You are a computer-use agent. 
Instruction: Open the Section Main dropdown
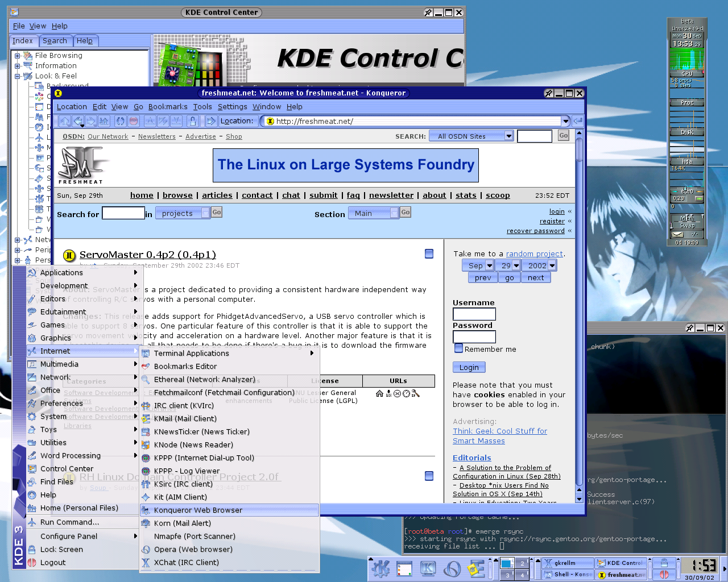pyautogui.click(x=373, y=213)
